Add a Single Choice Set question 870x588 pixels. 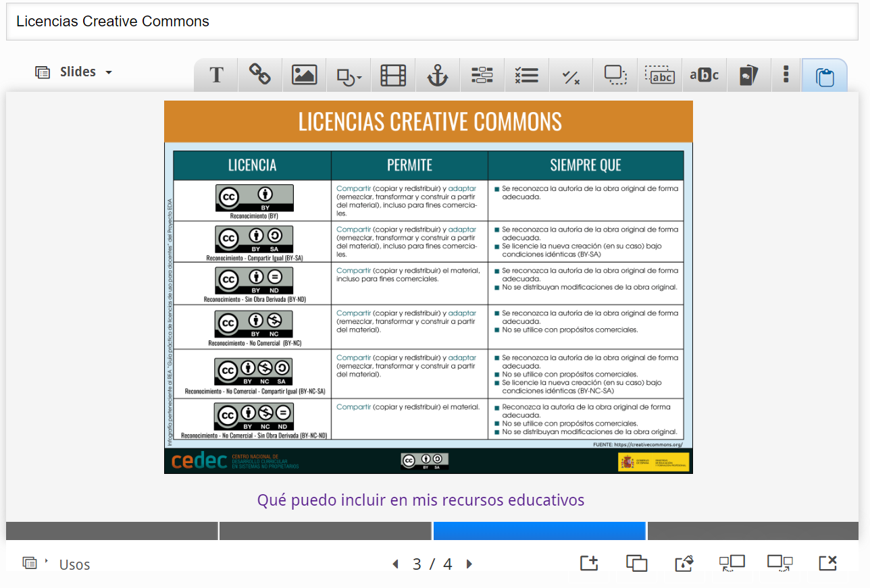[x=527, y=75]
